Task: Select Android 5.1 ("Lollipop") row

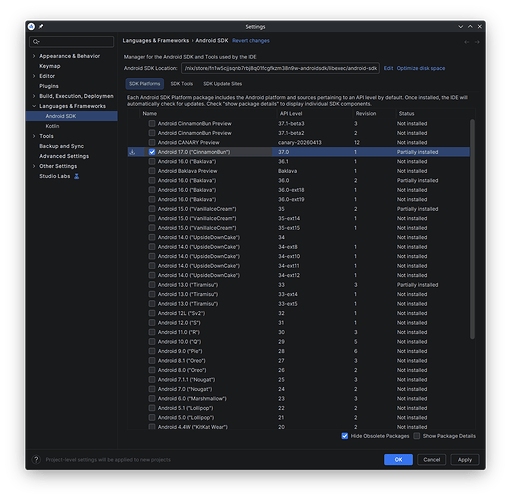Action: [299, 408]
